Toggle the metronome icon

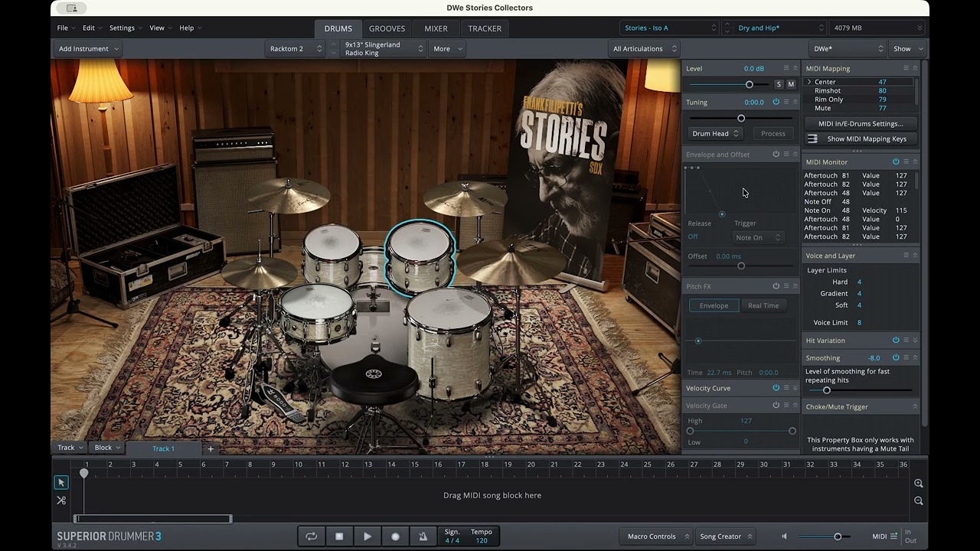tap(423, 536)
